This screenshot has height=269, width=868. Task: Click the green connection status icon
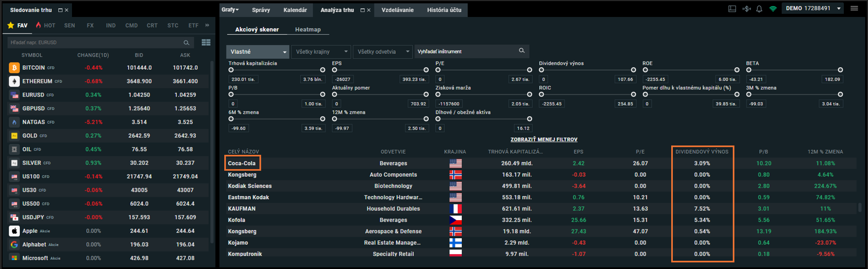pyautogui.click(x=773, y=9)
